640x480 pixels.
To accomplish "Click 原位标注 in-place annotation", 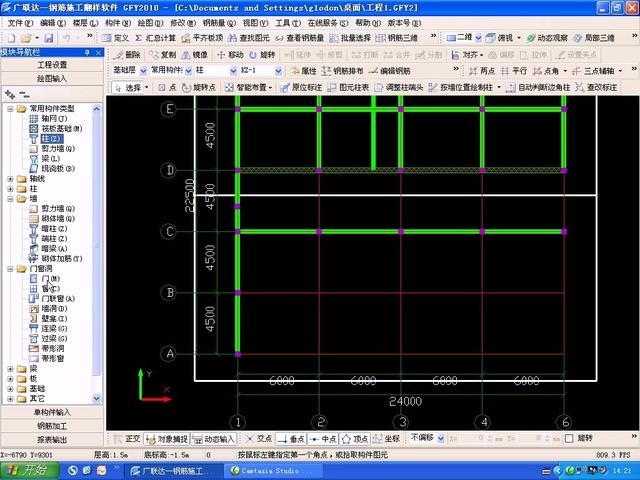I will pos(301,87).
